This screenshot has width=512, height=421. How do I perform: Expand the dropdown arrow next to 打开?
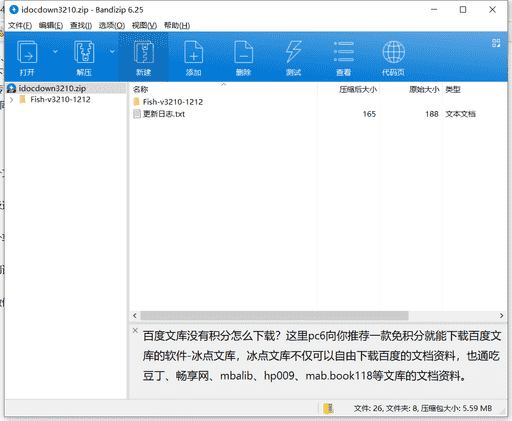click(x=55, y=51)
